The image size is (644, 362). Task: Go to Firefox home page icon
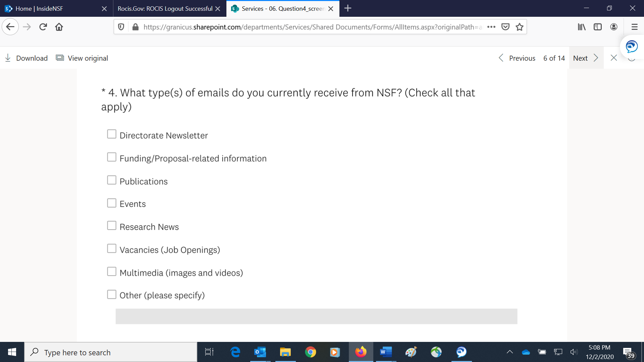pos(59,27)
